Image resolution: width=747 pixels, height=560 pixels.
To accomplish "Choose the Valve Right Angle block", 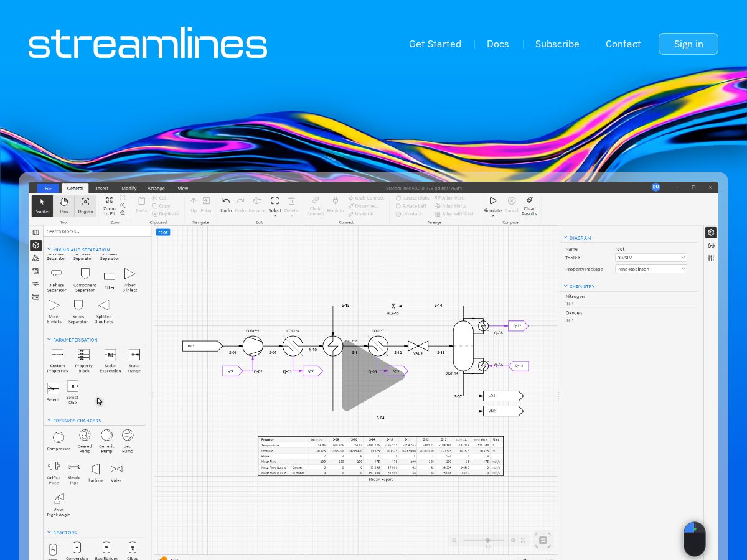I will click(59, 505).
